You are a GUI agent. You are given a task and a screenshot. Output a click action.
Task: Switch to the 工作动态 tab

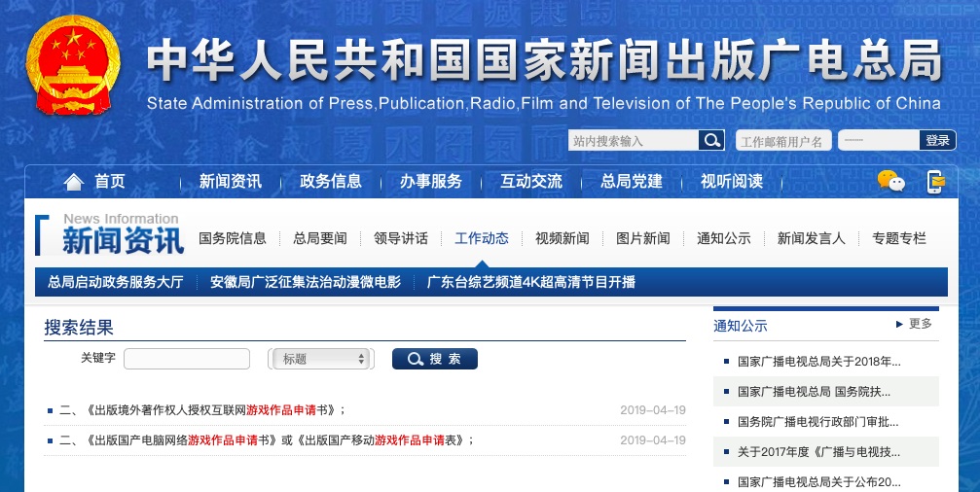coord(481,238)
